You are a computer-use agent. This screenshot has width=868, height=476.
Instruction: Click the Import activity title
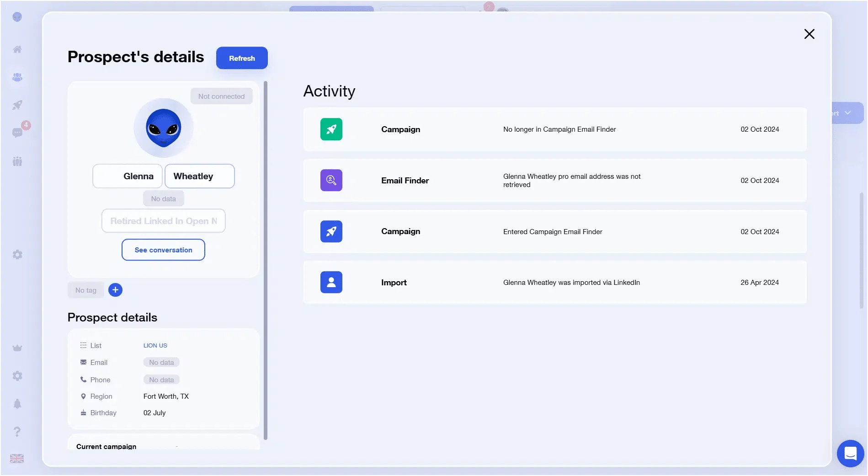tap(394, 283)
